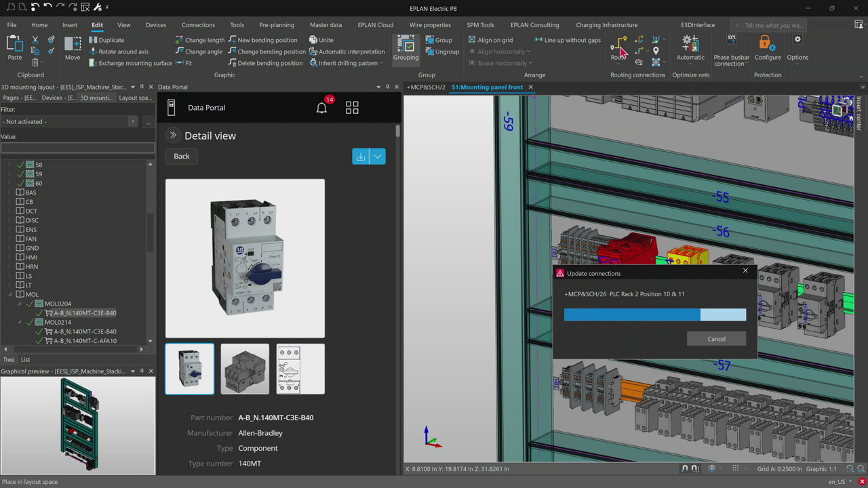Click the Data Portal apps grid icon

pyautogui.click(x=352, y=108)
